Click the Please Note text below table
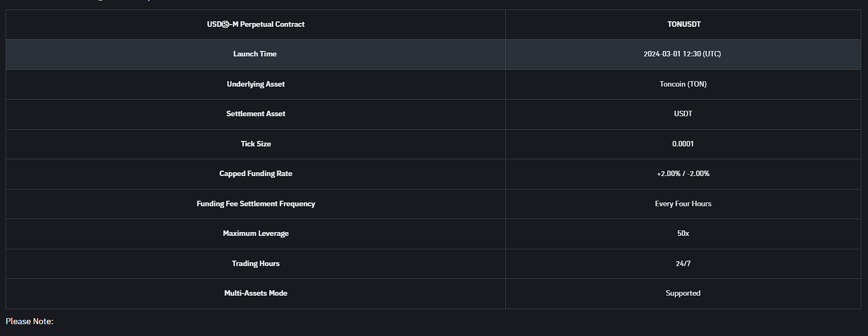Screen dimensions: 868x336 pos(30,321)
